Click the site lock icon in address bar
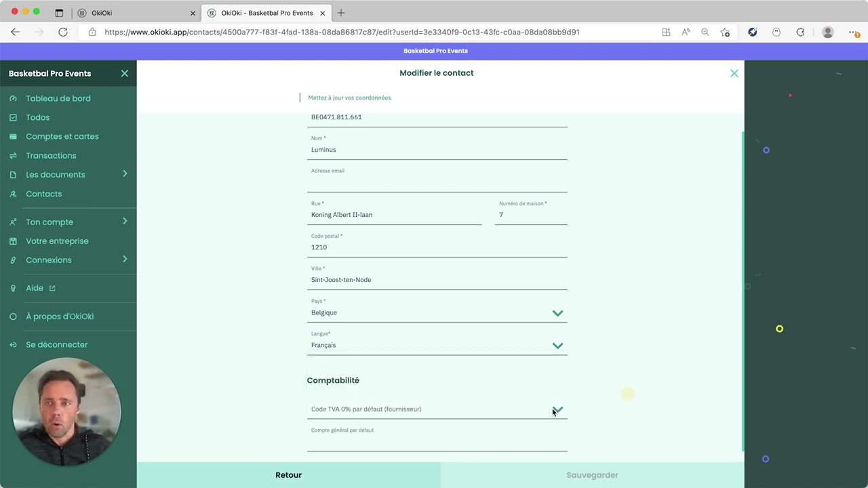The height and width of the screenshot is (488, 868). pos(92,32)
